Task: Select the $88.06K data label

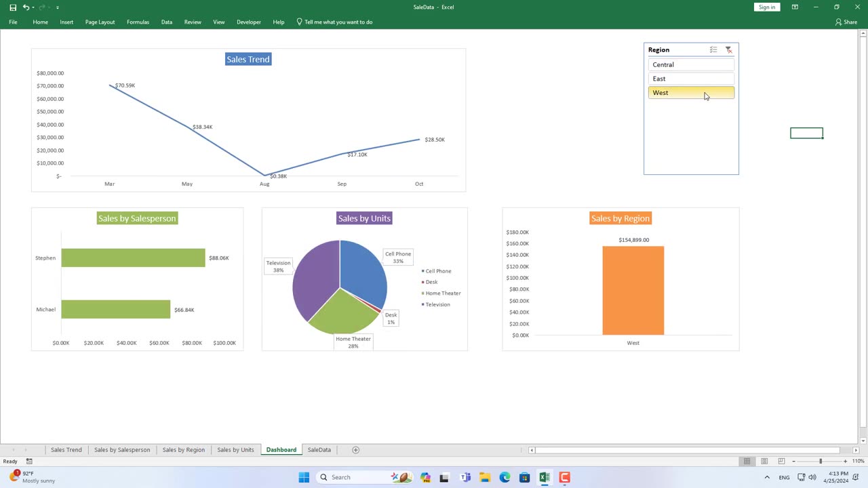Action: click(219, 258)
